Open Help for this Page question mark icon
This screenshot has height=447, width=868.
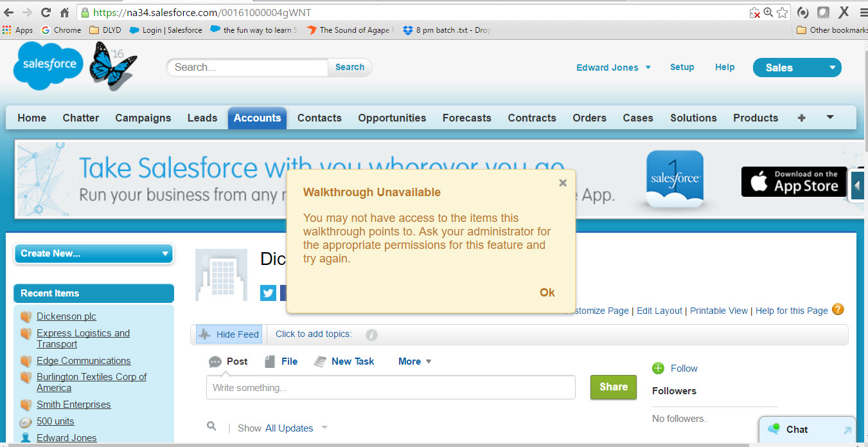pos(838,309)
